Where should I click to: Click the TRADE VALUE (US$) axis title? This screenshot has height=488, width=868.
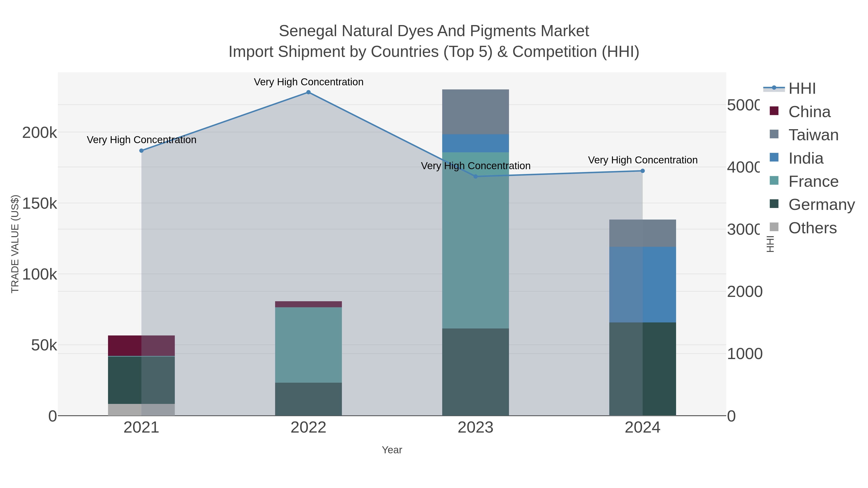pos(15,244)
